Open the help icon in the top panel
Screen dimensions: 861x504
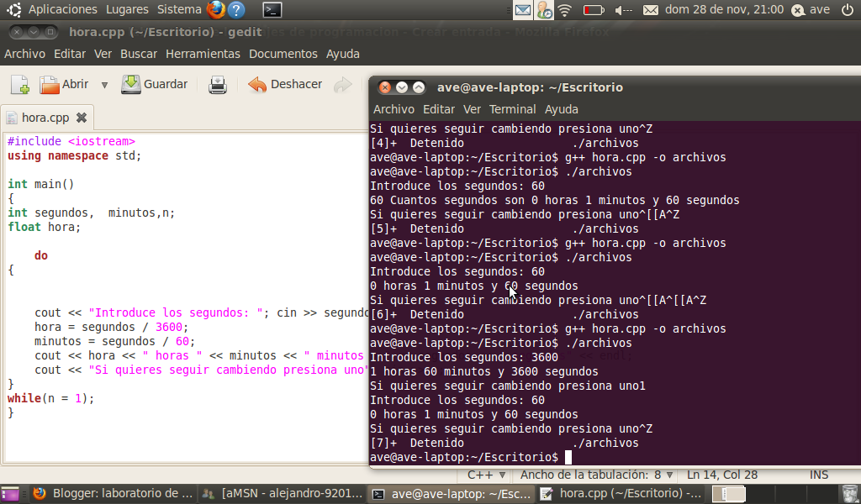(x=236, y=10)
